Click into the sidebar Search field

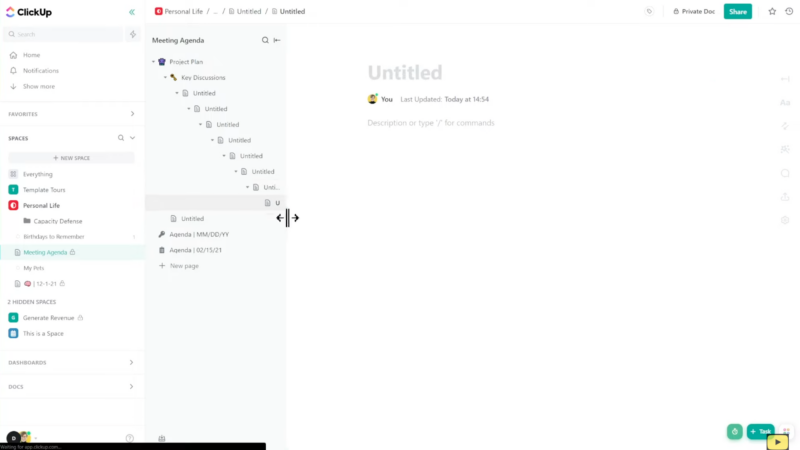[65, 34]
